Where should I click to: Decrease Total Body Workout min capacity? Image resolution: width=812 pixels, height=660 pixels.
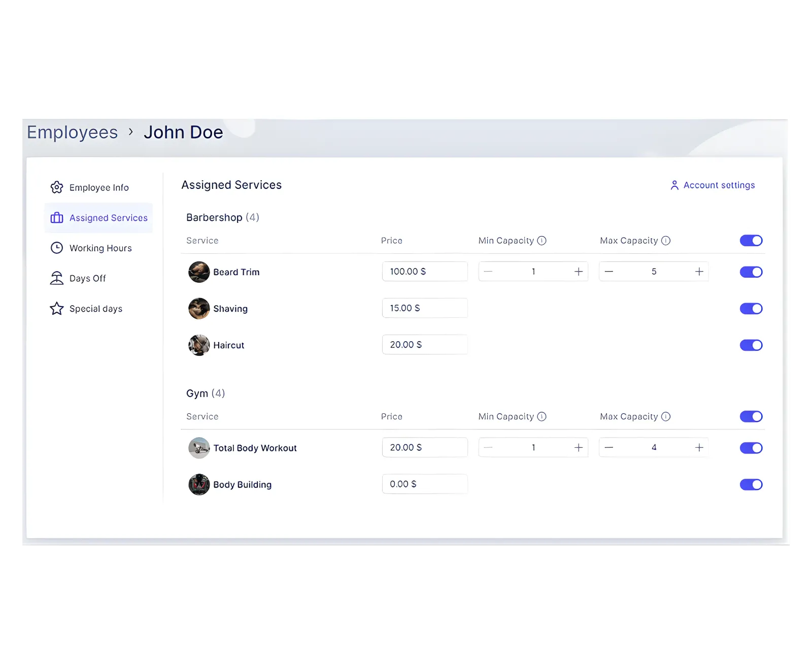pos(488,447)
